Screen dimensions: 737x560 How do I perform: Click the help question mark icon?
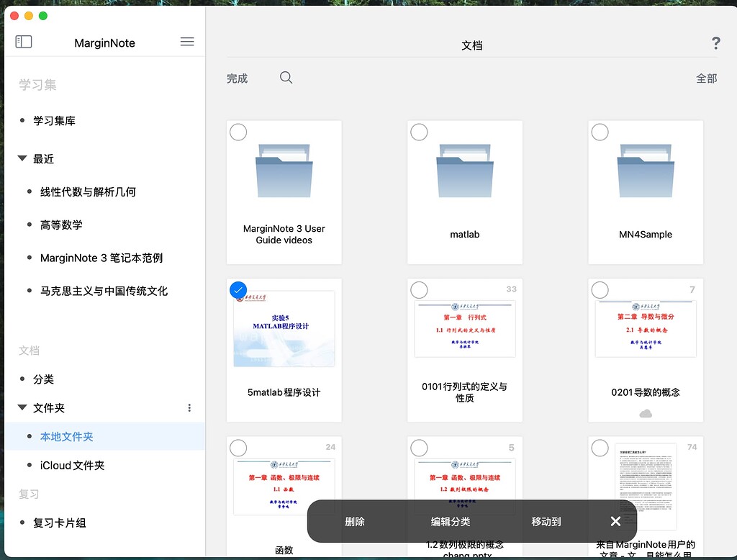pyautogui.click(x=715, y=43)
